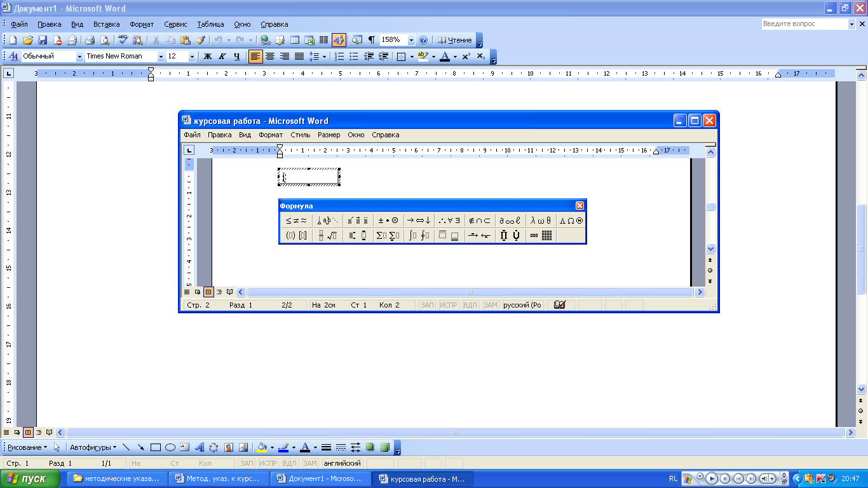868x488 pixels.
Task: Open font size dropdown showing 12
Action: [x=193, y=57]
